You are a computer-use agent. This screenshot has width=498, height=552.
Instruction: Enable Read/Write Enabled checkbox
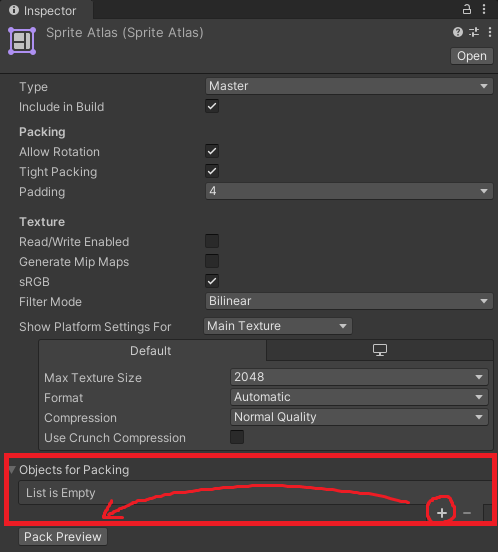[212, 242]
